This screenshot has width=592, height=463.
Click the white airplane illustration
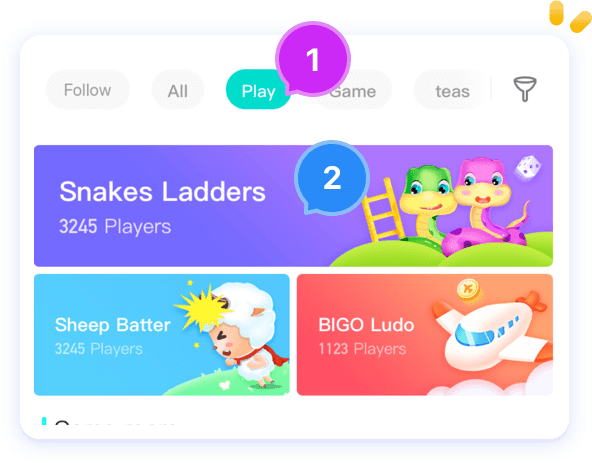493,332
